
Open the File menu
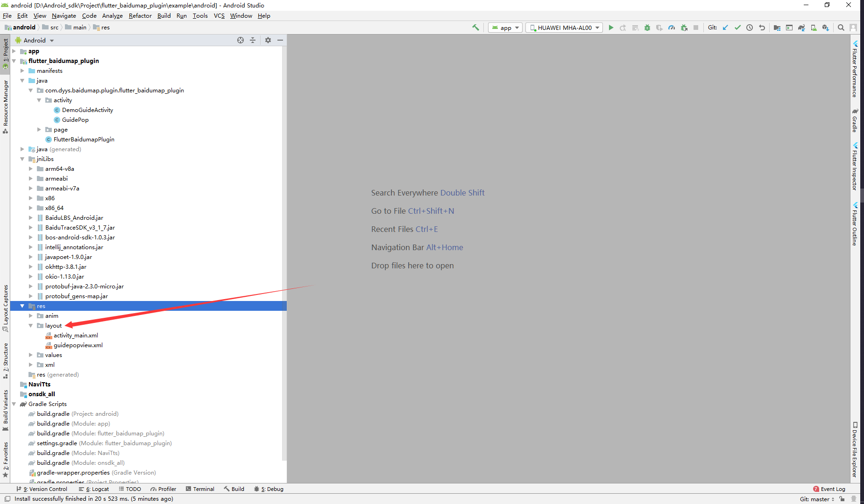(x=7, y=15)
